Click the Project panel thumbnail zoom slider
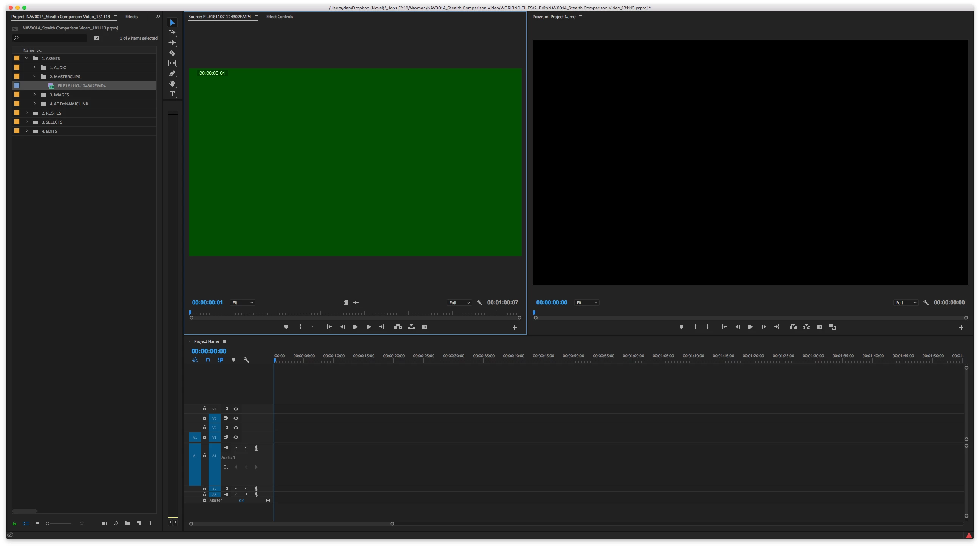 click(59, 524)
